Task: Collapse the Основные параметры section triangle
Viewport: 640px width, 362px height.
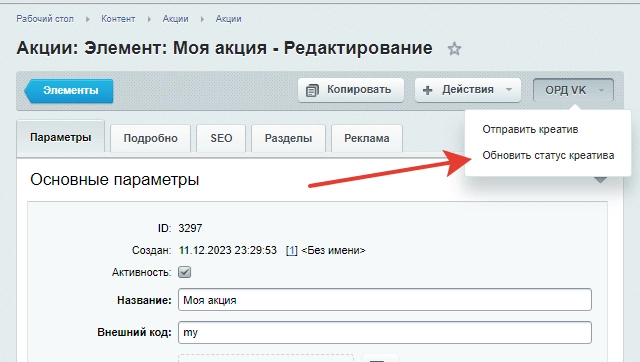Action: pos(600,180)
